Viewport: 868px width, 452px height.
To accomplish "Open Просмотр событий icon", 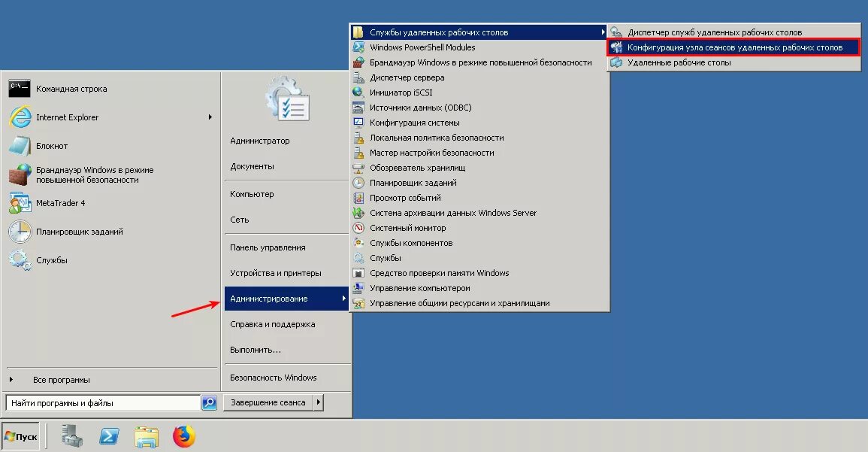I will (x=358, y=198).
